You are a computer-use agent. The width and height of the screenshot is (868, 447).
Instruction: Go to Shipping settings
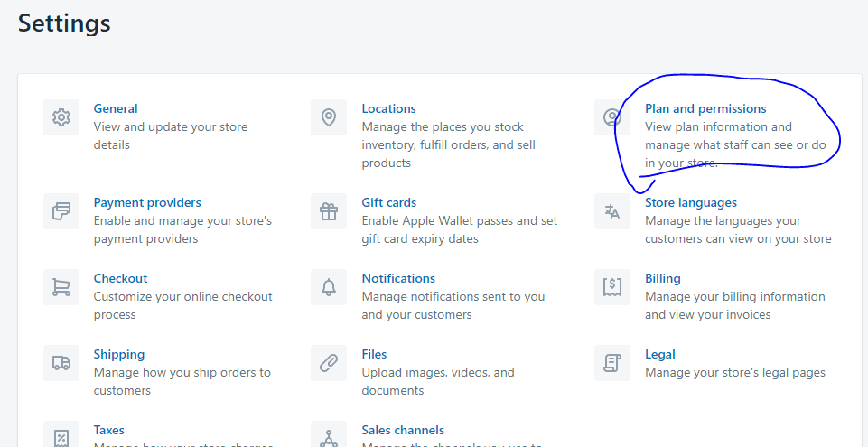119,354
